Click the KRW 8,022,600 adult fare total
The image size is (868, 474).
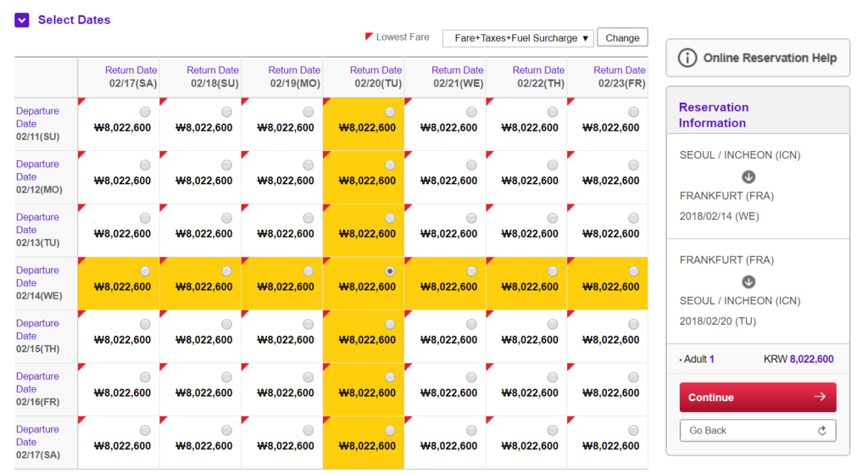(798, 359)
